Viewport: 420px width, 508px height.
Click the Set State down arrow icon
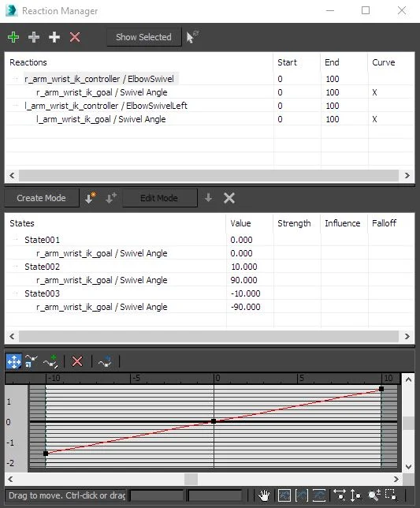click(208, 198)
